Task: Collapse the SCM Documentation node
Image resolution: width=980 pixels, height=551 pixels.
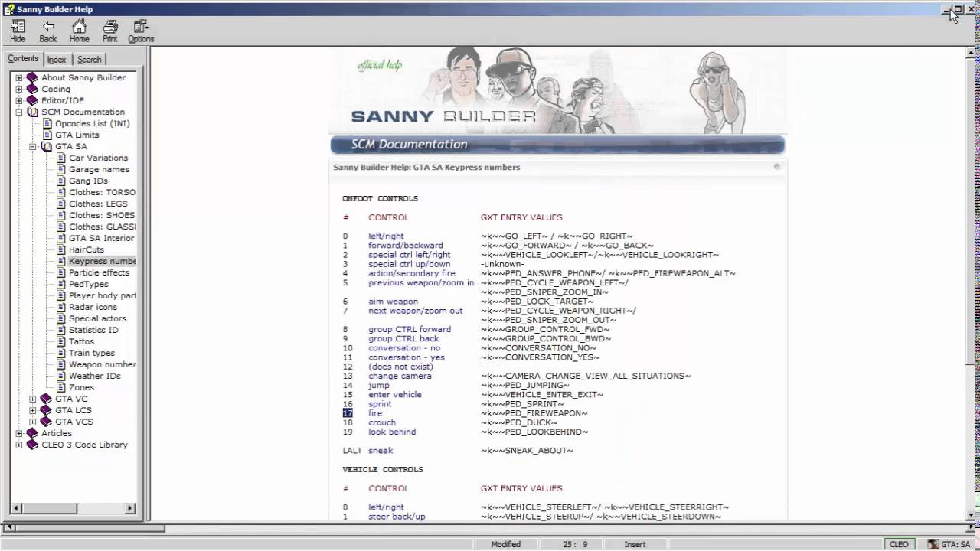Action: tap(19, 112)
